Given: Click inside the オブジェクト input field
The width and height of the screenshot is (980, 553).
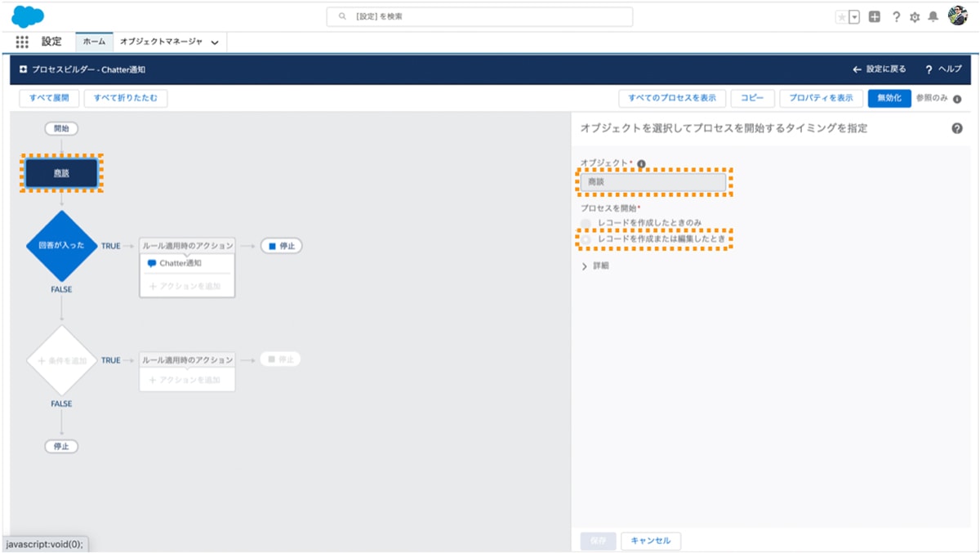Looking at the screenshot, I should coord(653,182).
